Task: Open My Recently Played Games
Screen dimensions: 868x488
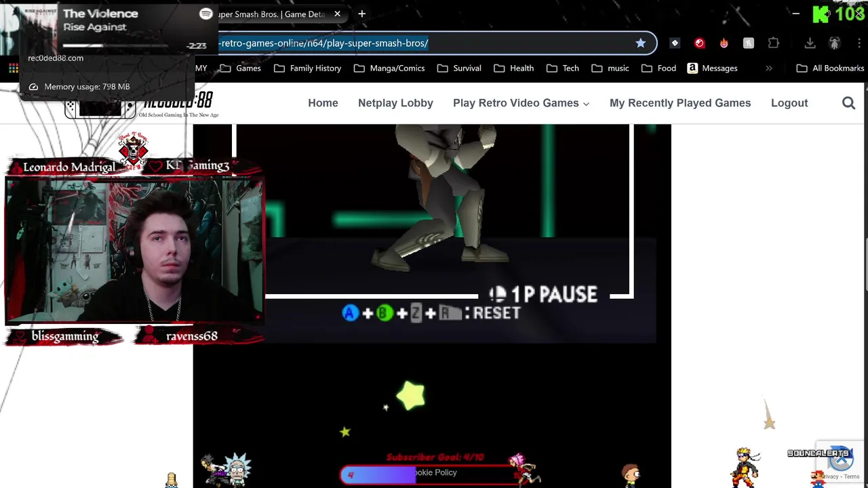Action: pyautogui.click(x=680, y=103)
